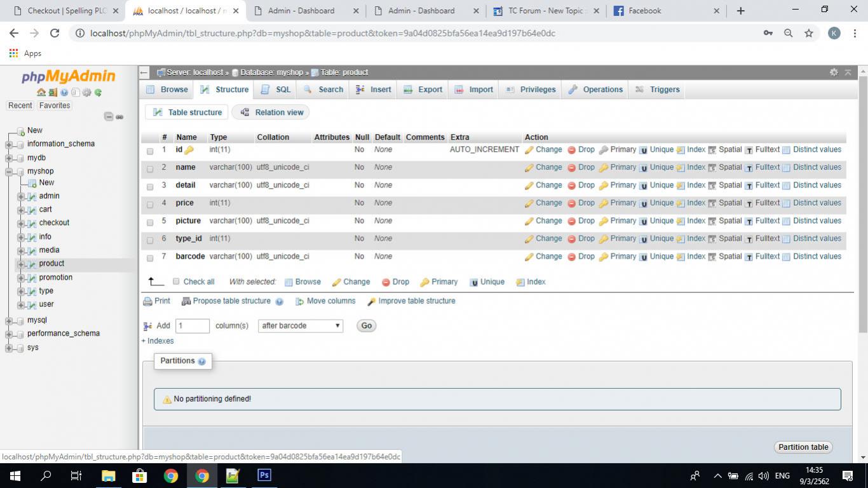The image size is (868, 488).
Task: Open Windows taskbar search icon
Action: pos(46,475)
